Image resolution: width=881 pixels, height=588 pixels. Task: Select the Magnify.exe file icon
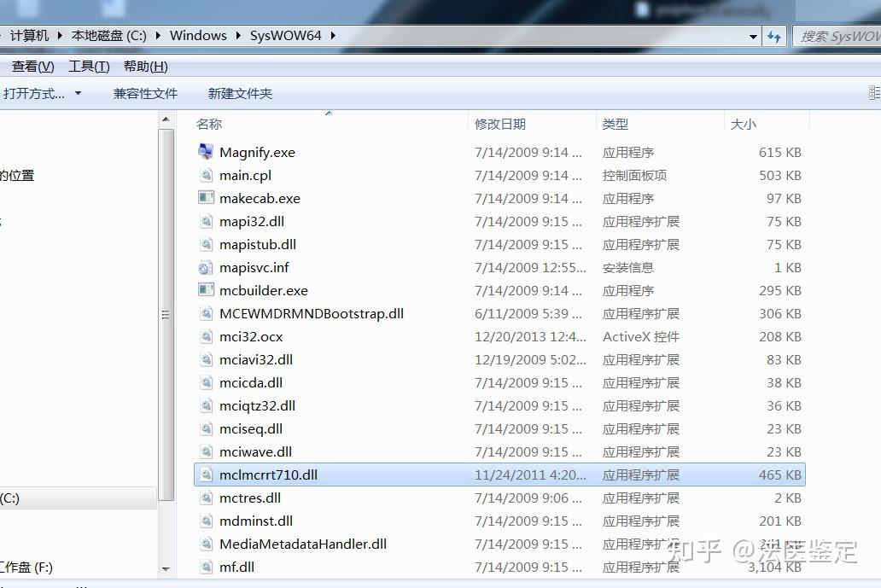206,152
